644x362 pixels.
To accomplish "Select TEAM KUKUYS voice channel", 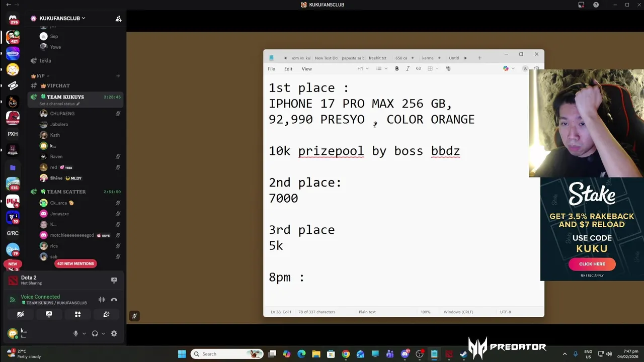I will pyautogui.click(x=65, y=97).
